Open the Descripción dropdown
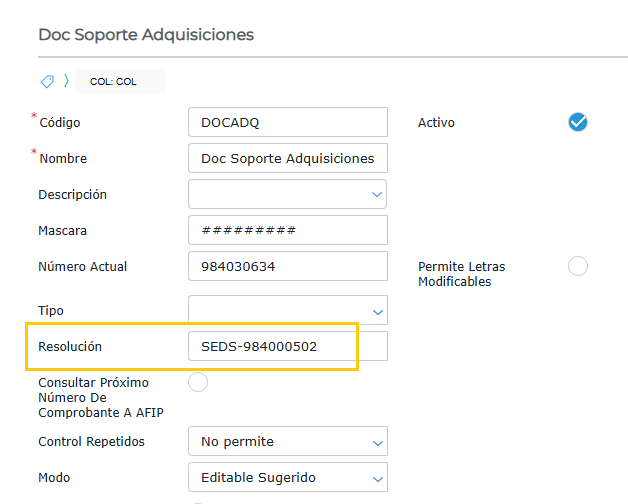Screen dimensions: 628x504 point(287,194)
